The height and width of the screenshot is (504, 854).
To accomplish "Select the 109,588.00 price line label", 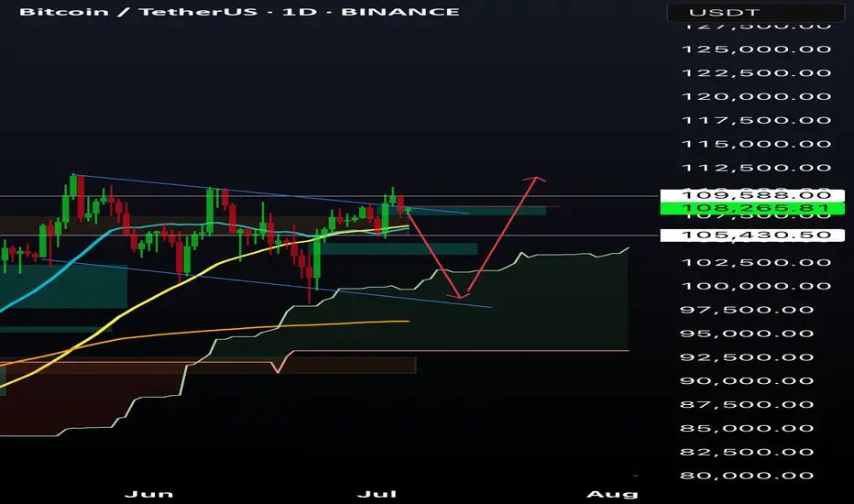I will tap(752, 195).
